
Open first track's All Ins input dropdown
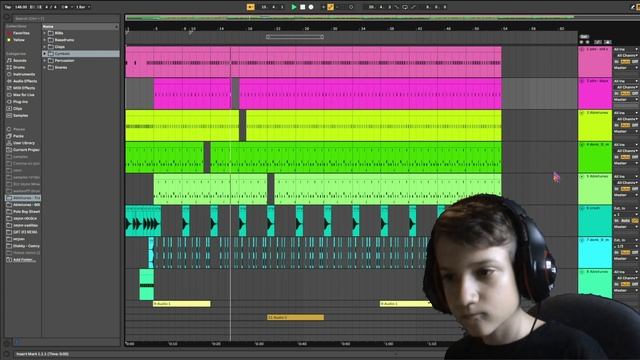tap(626, 49)
